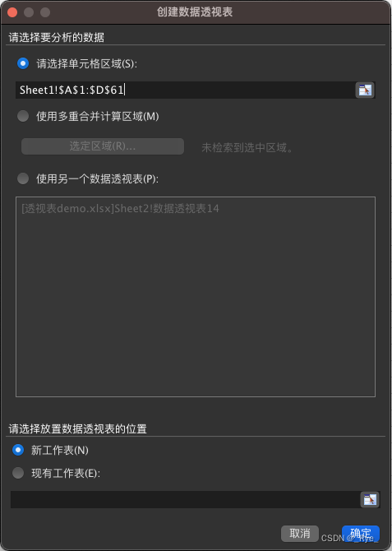This screenshot has width=392, height=551.
Task: Click into the Sheet1!$A$1:$D$61 range field
Action: pos(185,90)
